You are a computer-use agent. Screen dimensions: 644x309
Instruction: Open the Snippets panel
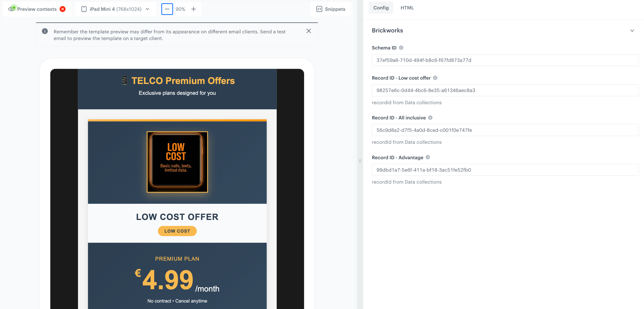coord(331,9)
